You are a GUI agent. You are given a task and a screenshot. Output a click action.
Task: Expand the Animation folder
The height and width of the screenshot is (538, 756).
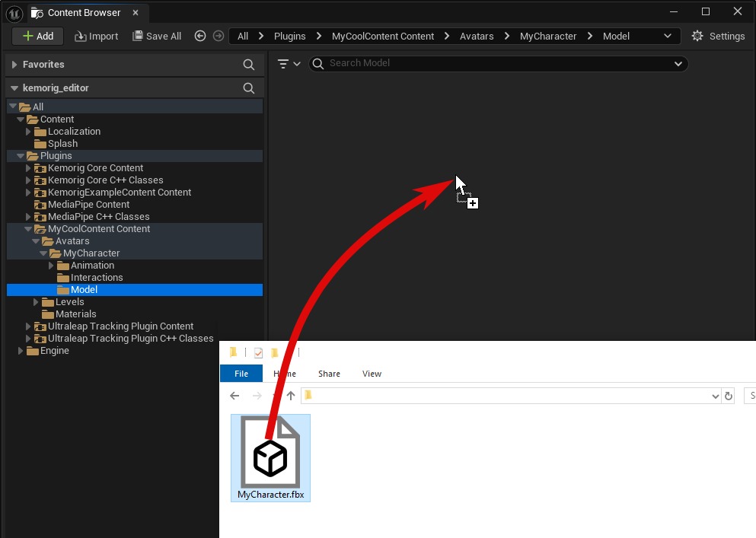click(x=51, y=266)
